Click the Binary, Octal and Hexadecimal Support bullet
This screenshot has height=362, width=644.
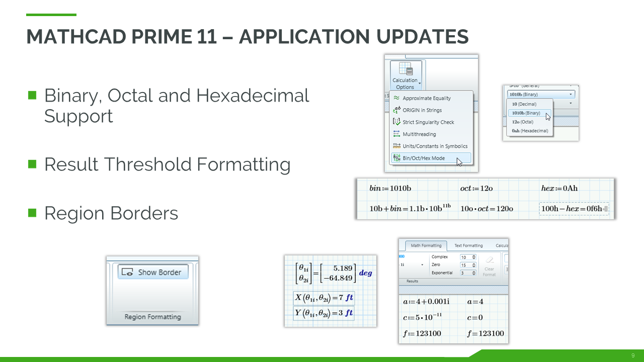[x=177, y=106]
